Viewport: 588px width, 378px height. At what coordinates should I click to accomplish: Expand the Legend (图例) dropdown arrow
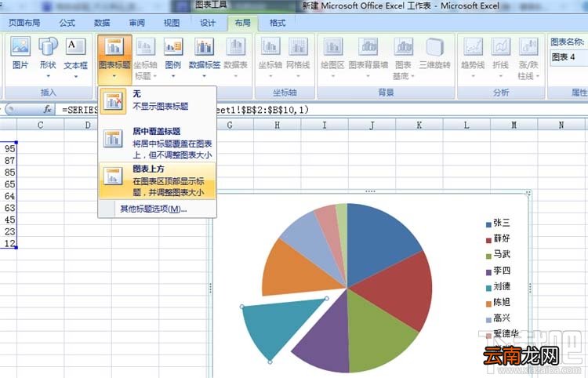(x=173, y=76)
